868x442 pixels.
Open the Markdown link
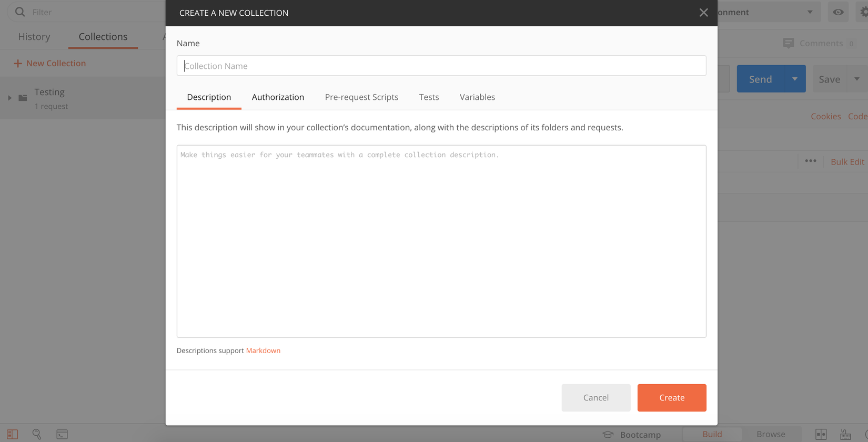263,351
